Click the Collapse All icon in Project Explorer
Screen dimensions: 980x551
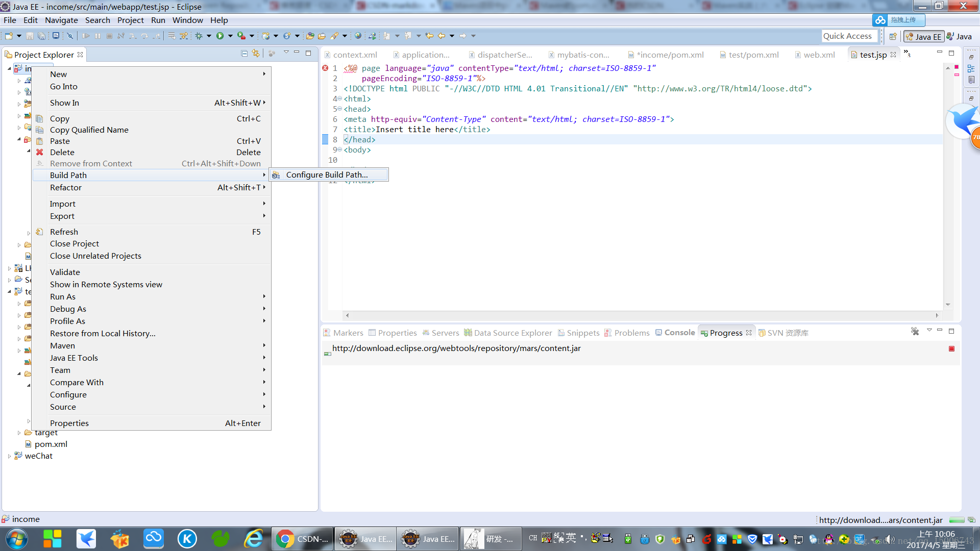(244, 54)
